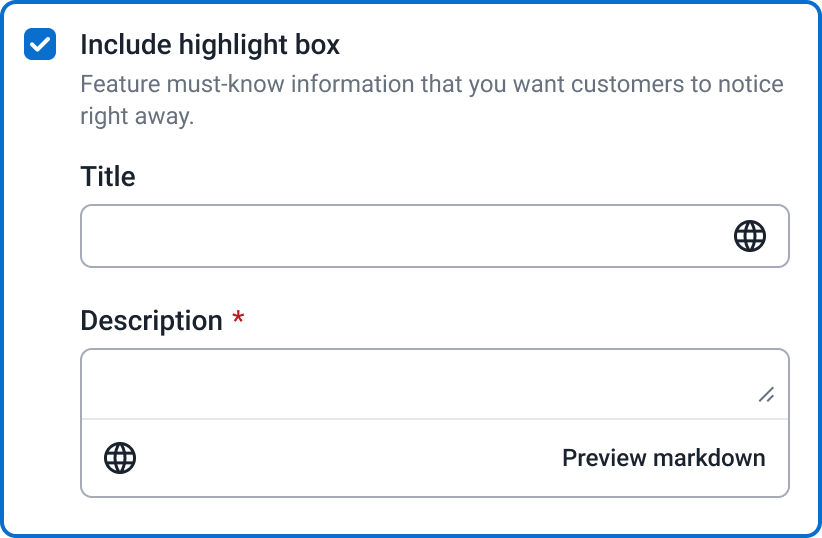Click the Preview markdown button
The image size is (822, 538).
tap(663, 458)
